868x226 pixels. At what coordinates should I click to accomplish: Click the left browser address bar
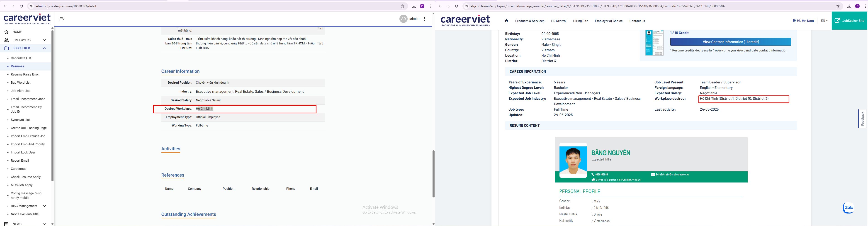click(x=216, y=6)
